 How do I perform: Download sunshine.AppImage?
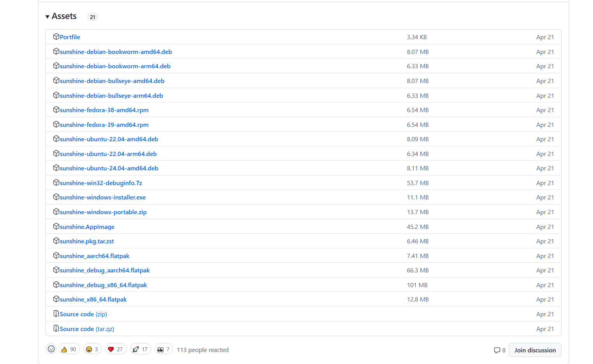87,227
